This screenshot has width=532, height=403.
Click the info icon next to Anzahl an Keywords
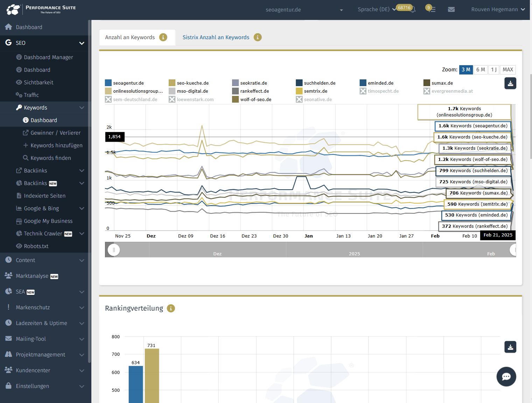[163, 37]
